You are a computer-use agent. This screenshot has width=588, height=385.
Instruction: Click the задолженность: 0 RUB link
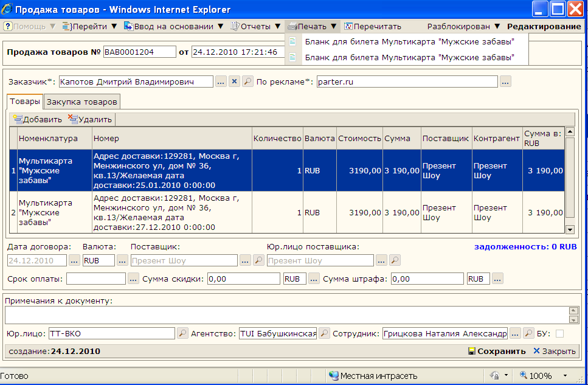coord(525,247)
